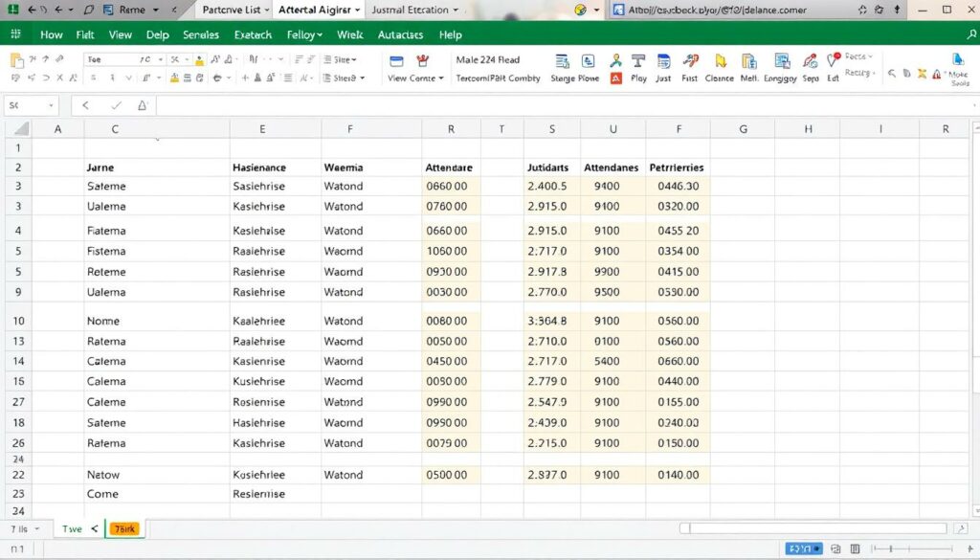
Task: Click the red A icon in ribbon
Action: pyautogui.click(x=615, y=78)
